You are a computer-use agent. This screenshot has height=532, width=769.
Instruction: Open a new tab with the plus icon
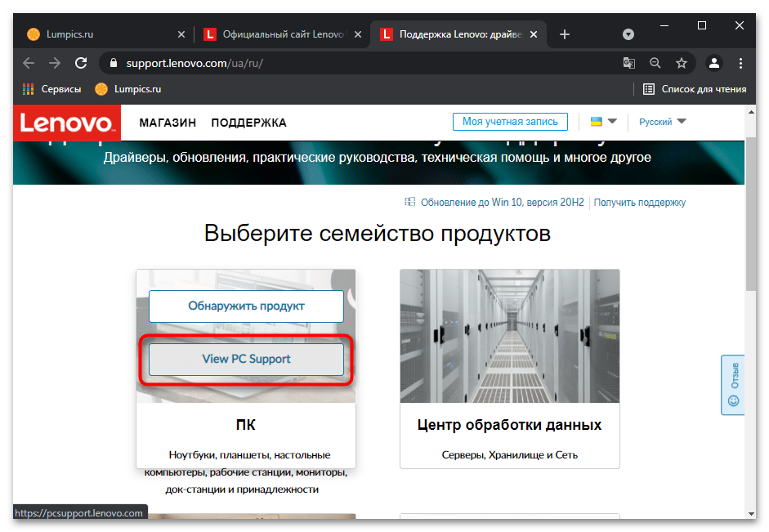565,34
